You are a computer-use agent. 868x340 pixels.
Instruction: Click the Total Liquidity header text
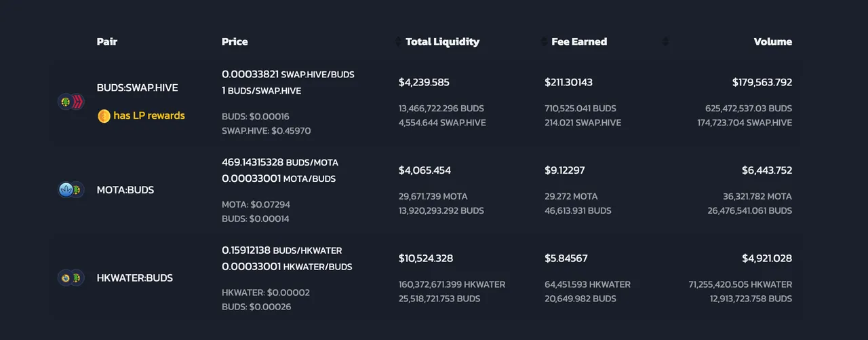(x=442, y=41)
